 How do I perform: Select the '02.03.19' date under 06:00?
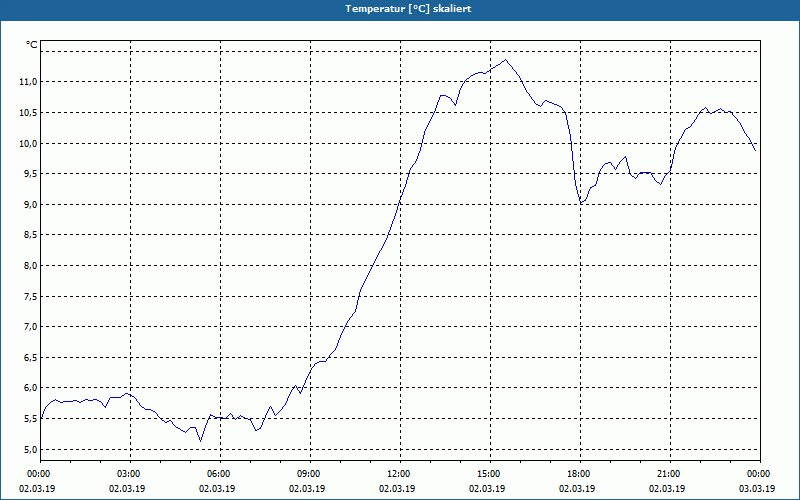click(x=217, y=488)
